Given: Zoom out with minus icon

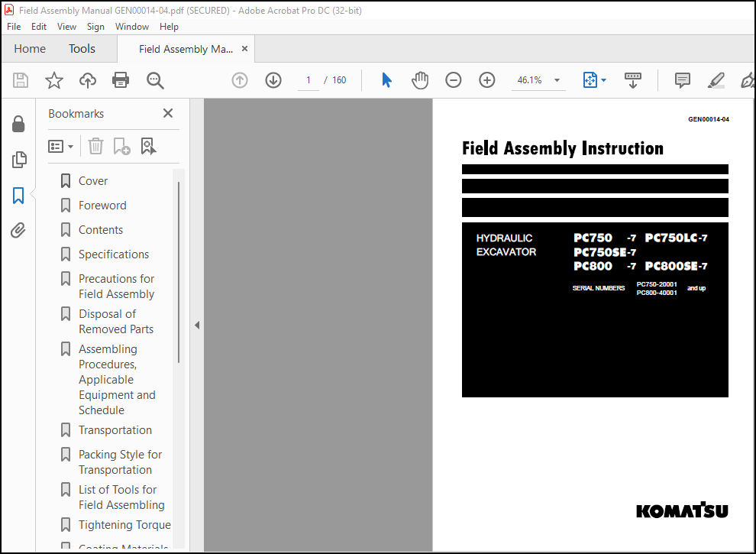Looking at the screenshot, I should (x=453, y=80).
